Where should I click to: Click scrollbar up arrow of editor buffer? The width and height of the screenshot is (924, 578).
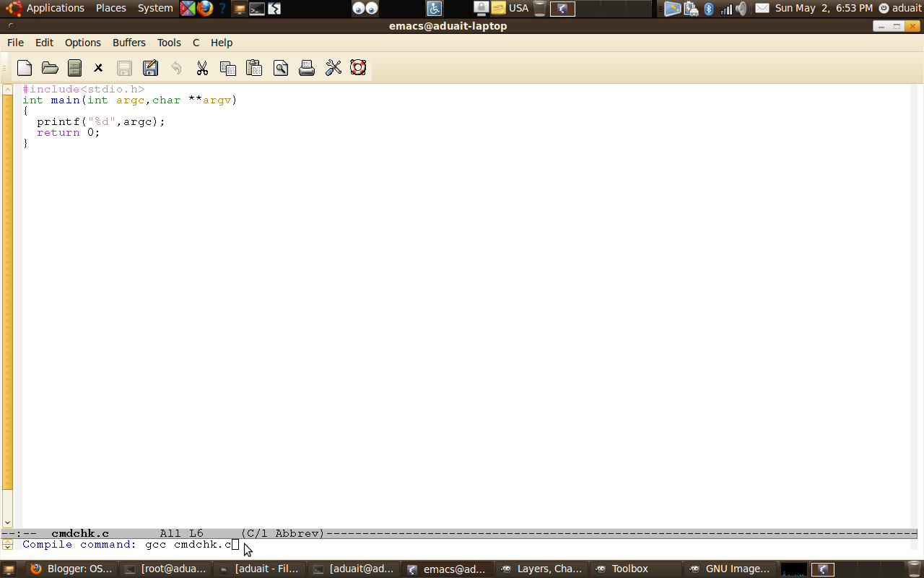[x=7, y=90]
